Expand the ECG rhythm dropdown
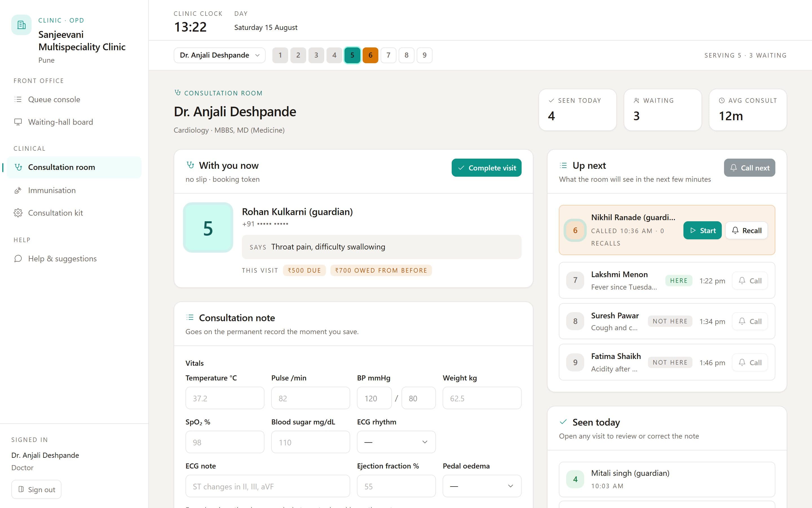Image resolution: width=812 pixels, height=508 pixels. point(396,442)
